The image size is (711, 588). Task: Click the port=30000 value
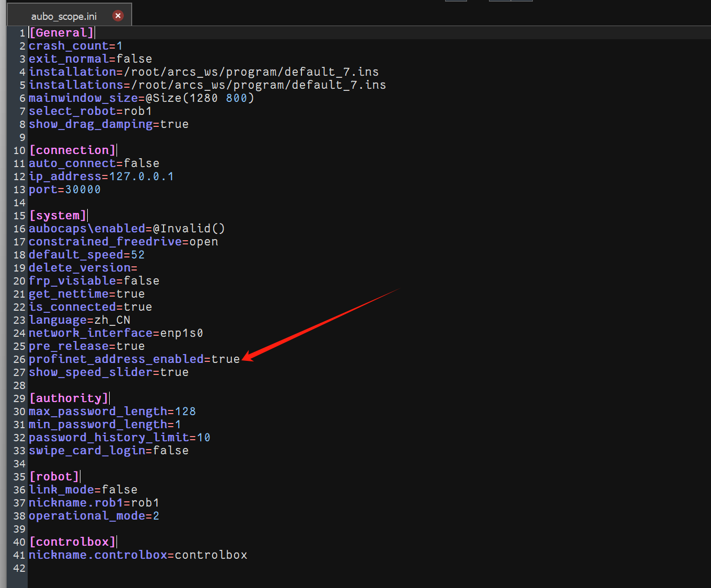point(83,190)
